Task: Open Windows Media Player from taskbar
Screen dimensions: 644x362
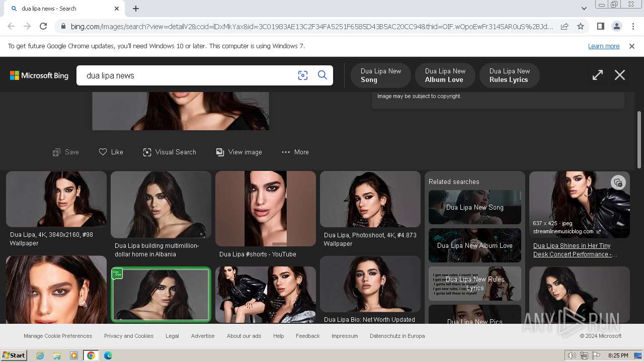Action: click(74, 355)
